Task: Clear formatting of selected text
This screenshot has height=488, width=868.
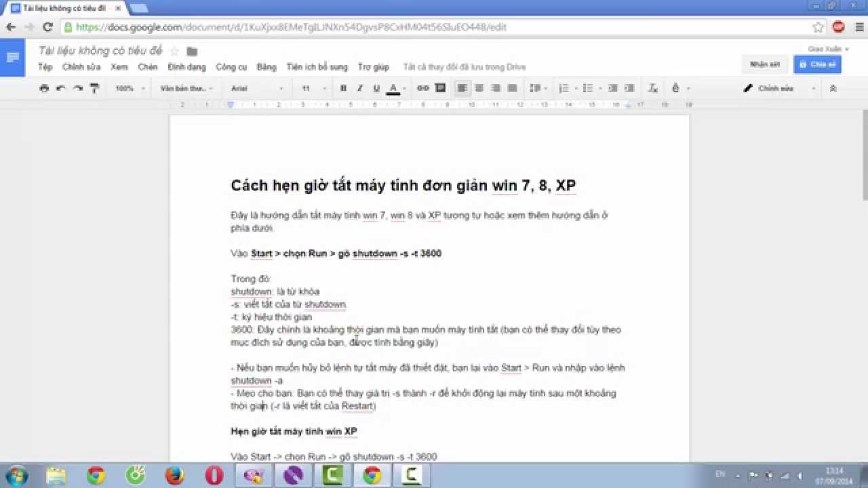Action: (652, 88)
